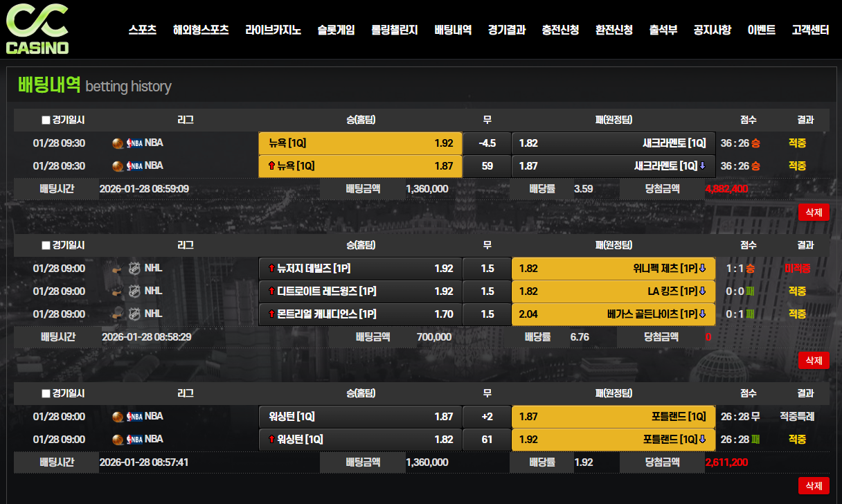Click the red up arrow beside 워싱턴 [1Q] 1.82
This screenshot has height=504, width=842.
coord(271,440)
